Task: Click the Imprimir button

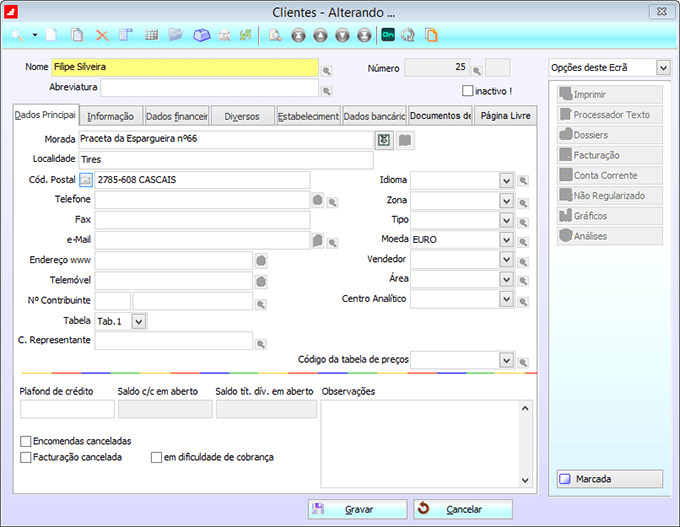Action: point(610,94)
